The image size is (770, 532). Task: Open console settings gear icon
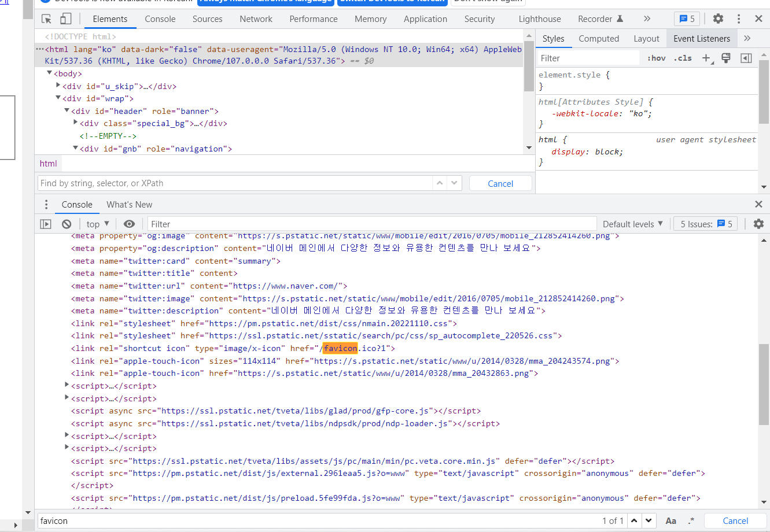(758, 224)
